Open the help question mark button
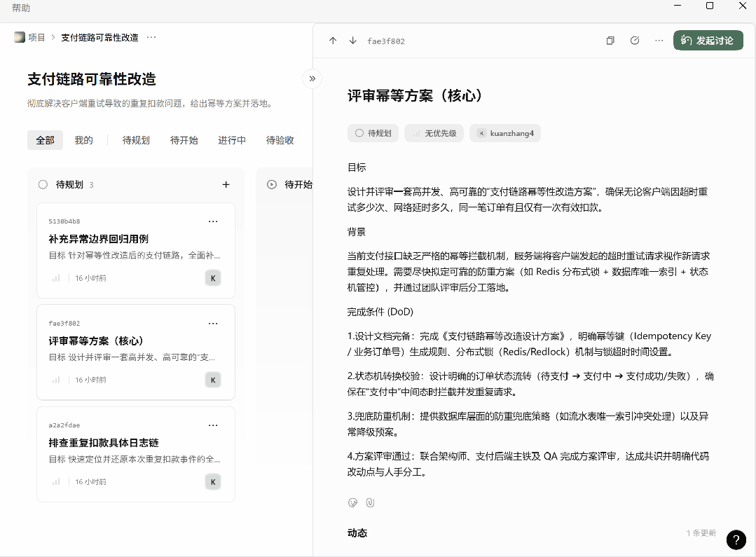The image size is (756, 557). coord(736,539)
